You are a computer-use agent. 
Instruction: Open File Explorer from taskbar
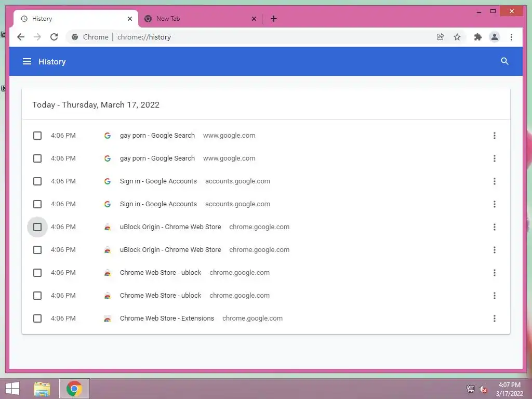pyautogui.click(x=42, y=389)
